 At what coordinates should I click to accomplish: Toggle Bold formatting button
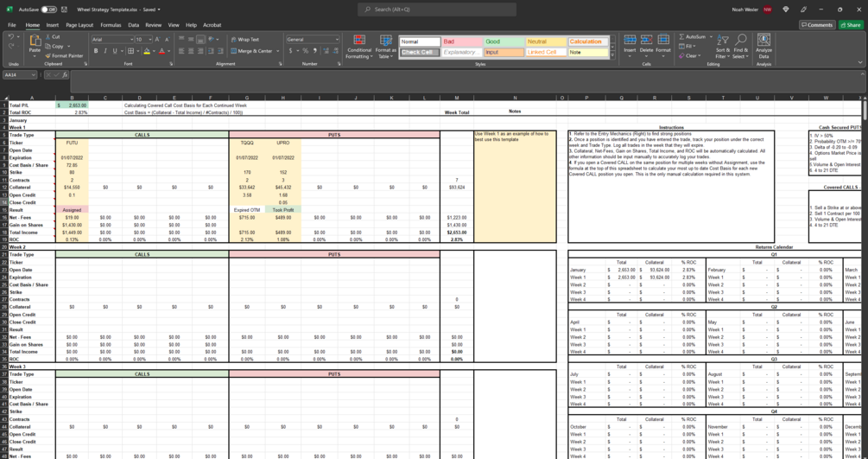click(x=96, y=51)
